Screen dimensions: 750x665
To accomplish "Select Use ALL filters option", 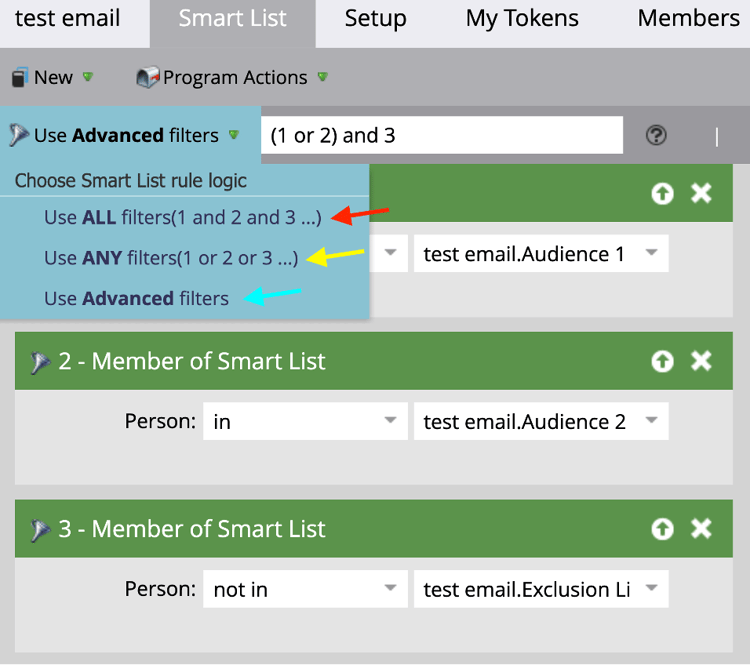I will (x=182, y=217).
